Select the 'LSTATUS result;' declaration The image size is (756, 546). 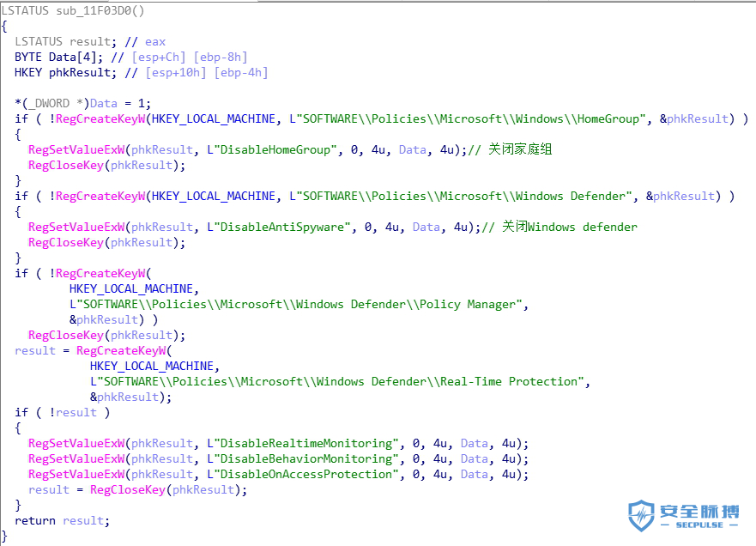pyautogui.click(x=65, y=41)
